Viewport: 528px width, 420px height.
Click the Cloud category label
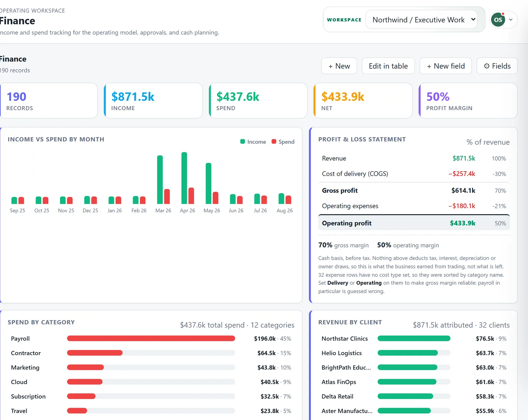pyautogui.click(x=19, y=382)
